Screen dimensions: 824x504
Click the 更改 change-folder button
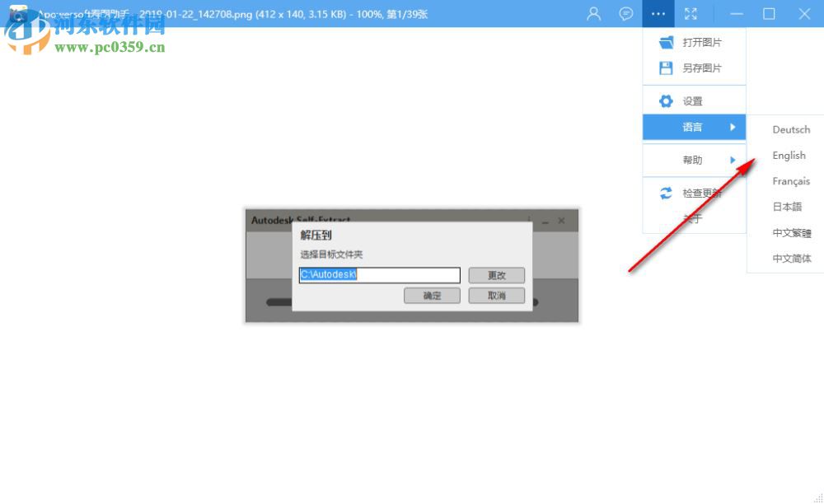pos(496,275)
